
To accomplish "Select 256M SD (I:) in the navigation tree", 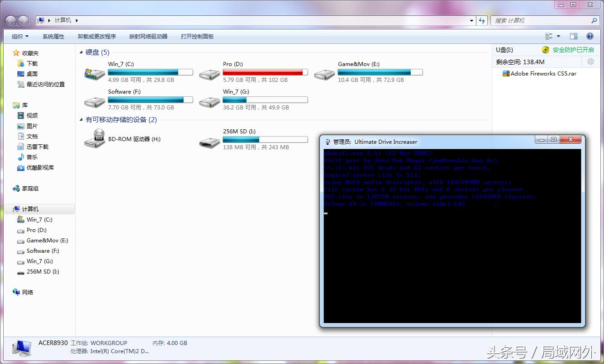I will [43, 271].
